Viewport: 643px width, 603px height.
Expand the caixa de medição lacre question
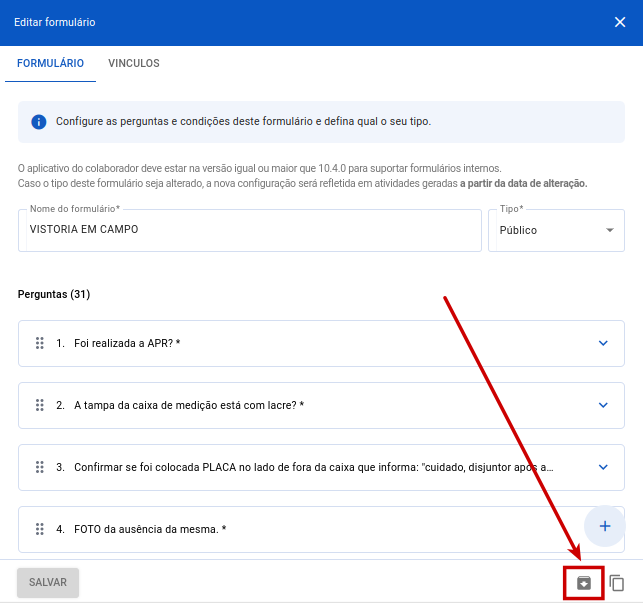(603, 405)
